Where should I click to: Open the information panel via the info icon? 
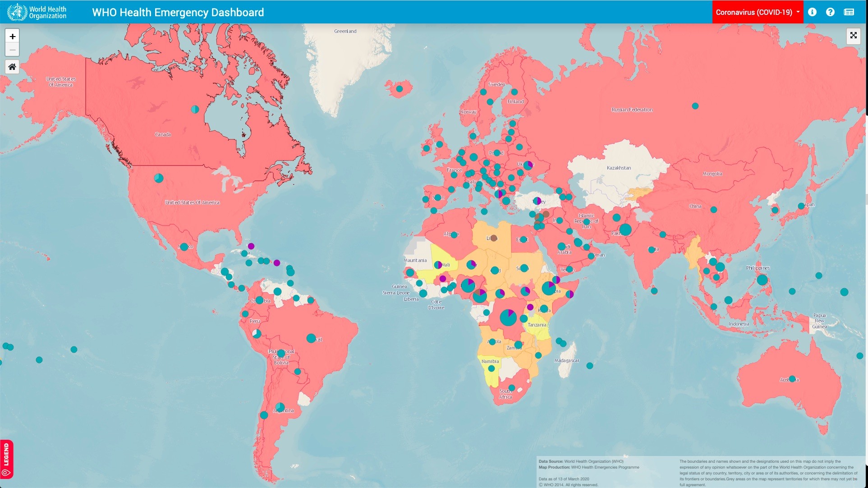coord(813,12)
